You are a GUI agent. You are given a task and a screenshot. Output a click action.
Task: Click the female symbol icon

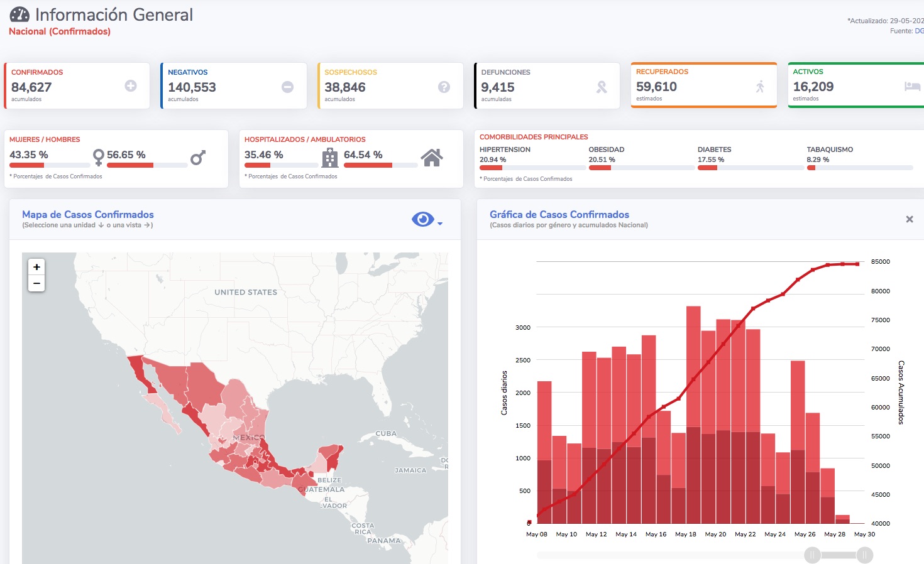98,158
